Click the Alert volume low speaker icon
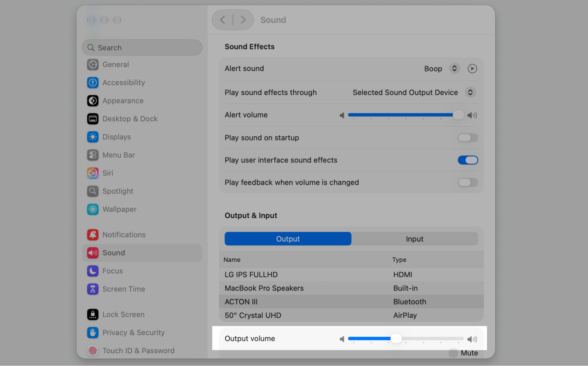The image size is (588, 366). pos(342,115)
